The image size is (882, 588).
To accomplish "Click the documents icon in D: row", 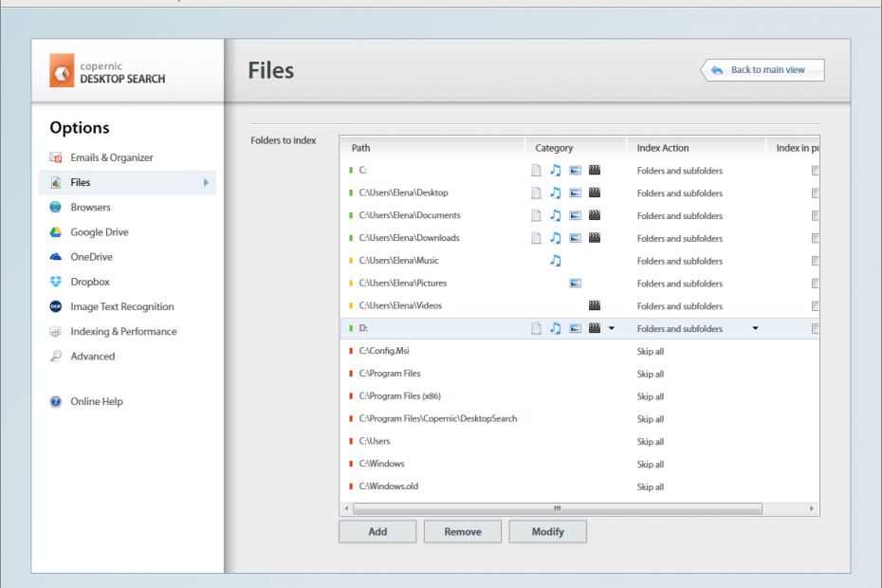I will tap(536, 328).
